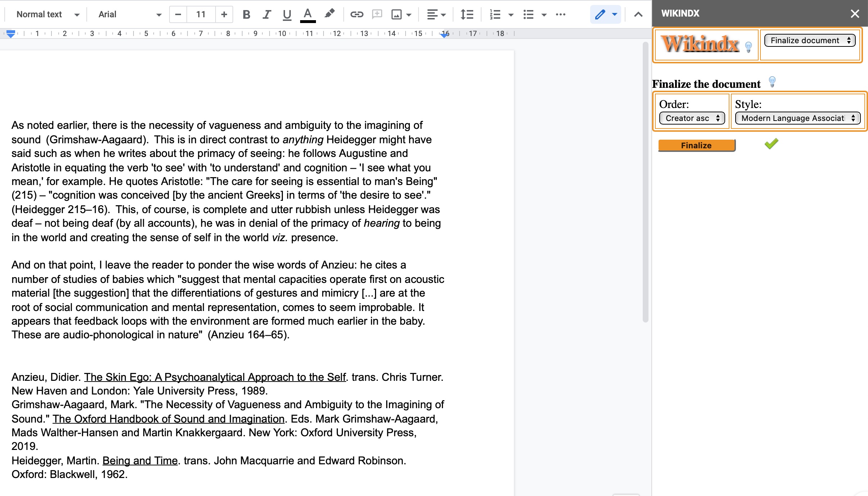Click the add comment icon
Image resolution: width=868 pixels, height=496 pixels.
(x=377, y=14)
